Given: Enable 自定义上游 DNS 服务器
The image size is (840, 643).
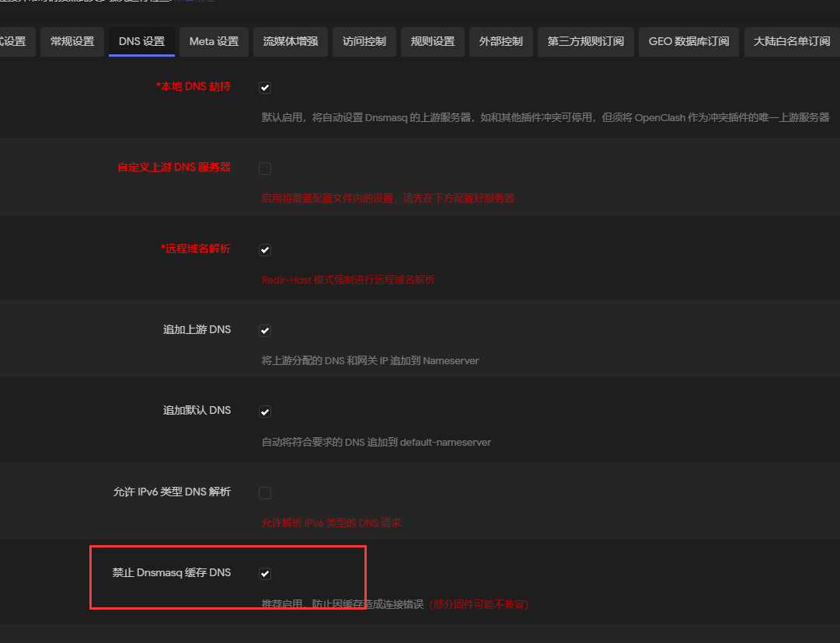Looking at the screenshot, I should click(x=265, y=168).
